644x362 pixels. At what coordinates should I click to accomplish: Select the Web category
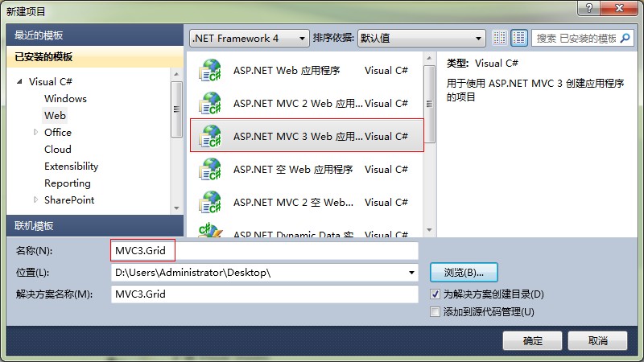(x=55, y=115)
